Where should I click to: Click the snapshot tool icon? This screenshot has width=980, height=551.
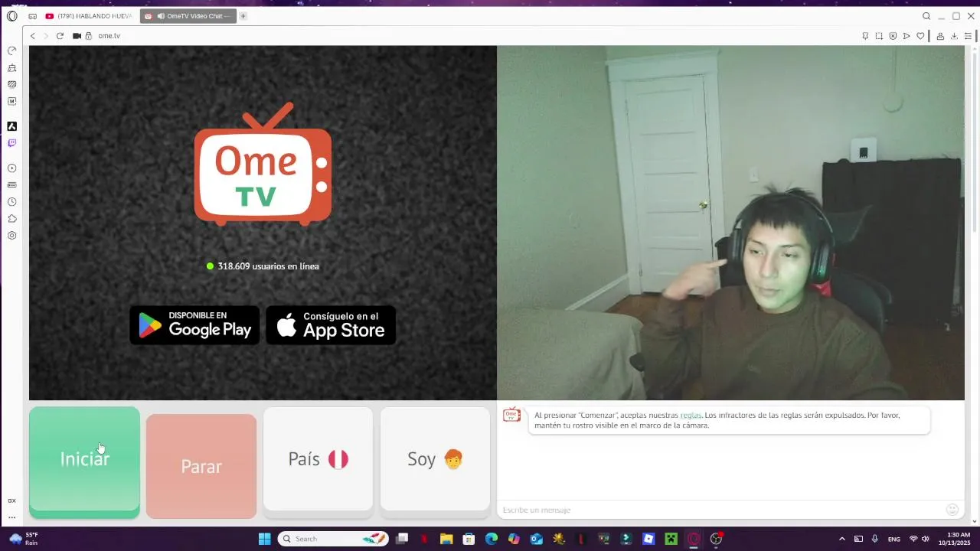[879, 36]
